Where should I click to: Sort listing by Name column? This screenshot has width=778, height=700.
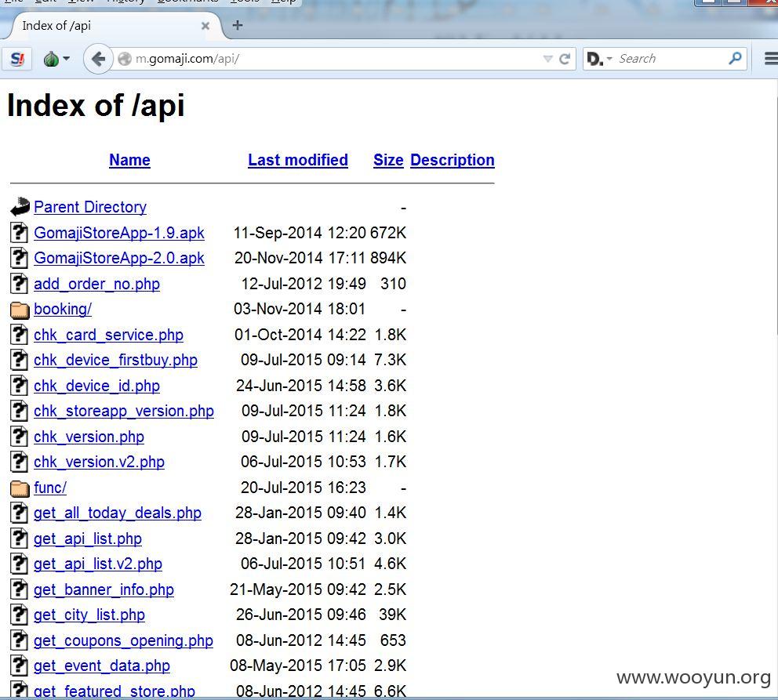129,160
